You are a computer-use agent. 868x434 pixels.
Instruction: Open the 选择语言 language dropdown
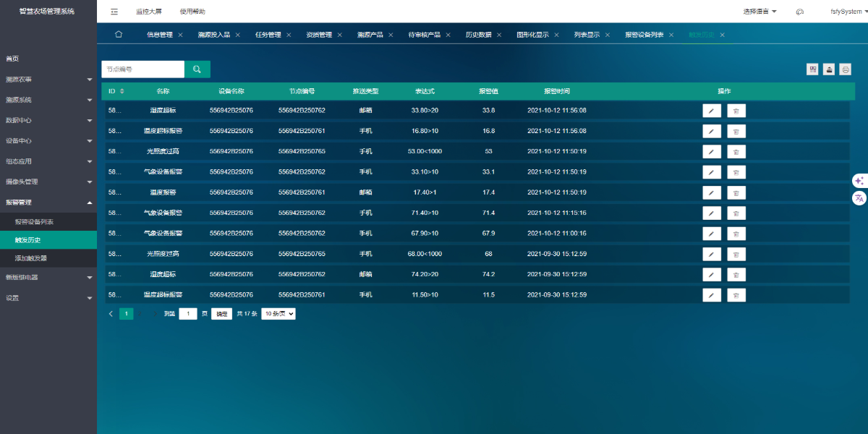click(759, 12)
